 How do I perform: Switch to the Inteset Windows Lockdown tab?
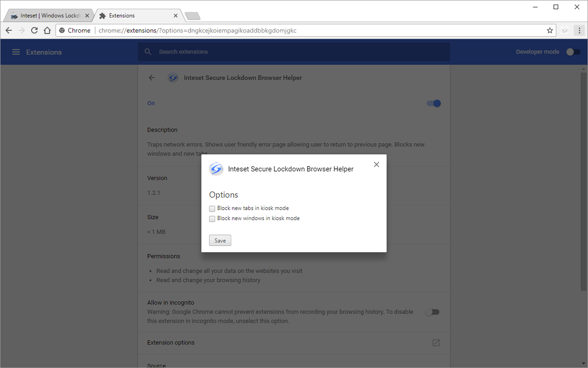click(x=48, y=16)
